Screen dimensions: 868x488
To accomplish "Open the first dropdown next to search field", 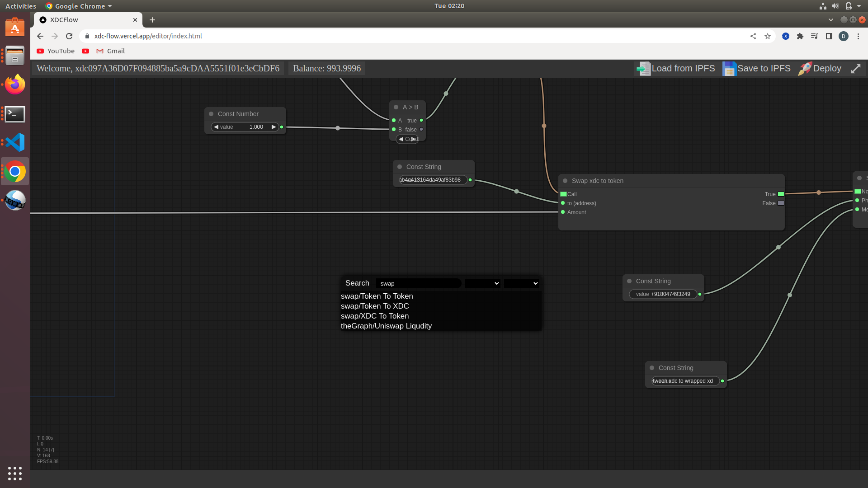I will 482,283.
